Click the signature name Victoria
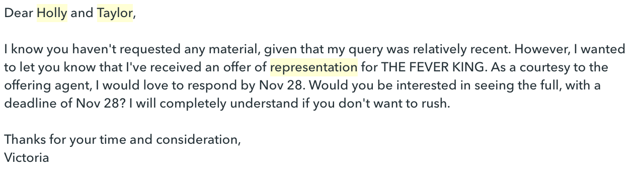The width and height of the screenshot is (644, 190). (27, 157)
